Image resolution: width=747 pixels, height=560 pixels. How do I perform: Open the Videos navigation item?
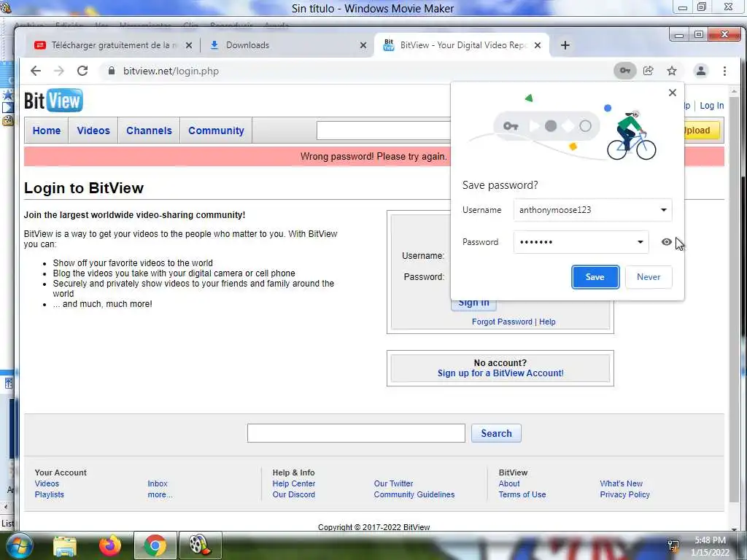click(93, 131)
